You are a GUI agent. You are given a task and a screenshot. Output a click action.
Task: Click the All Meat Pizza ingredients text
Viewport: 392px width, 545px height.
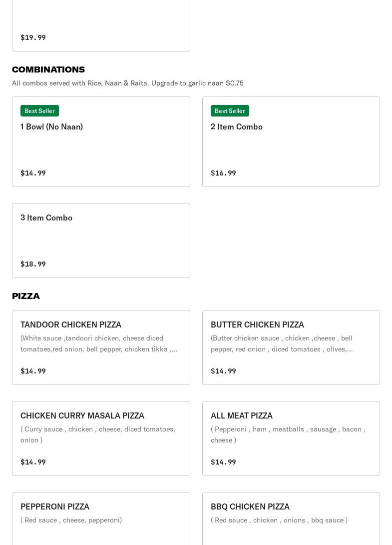(x=288, y=434)
